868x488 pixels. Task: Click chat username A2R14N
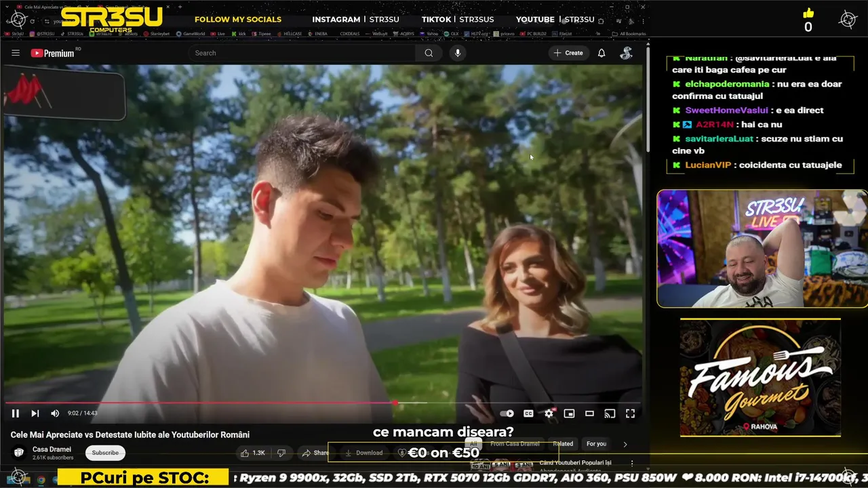[x=715, y=125]
